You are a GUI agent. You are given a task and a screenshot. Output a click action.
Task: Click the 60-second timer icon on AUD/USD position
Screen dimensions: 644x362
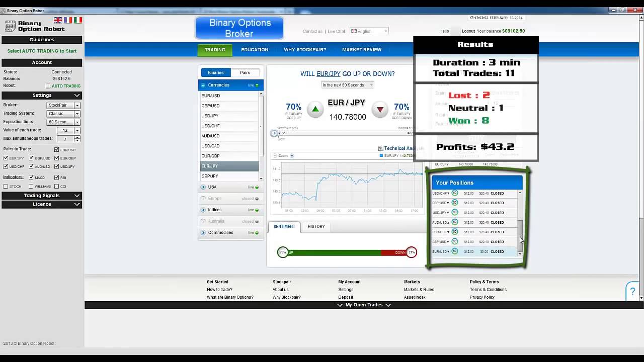click(x=455, y=222)
